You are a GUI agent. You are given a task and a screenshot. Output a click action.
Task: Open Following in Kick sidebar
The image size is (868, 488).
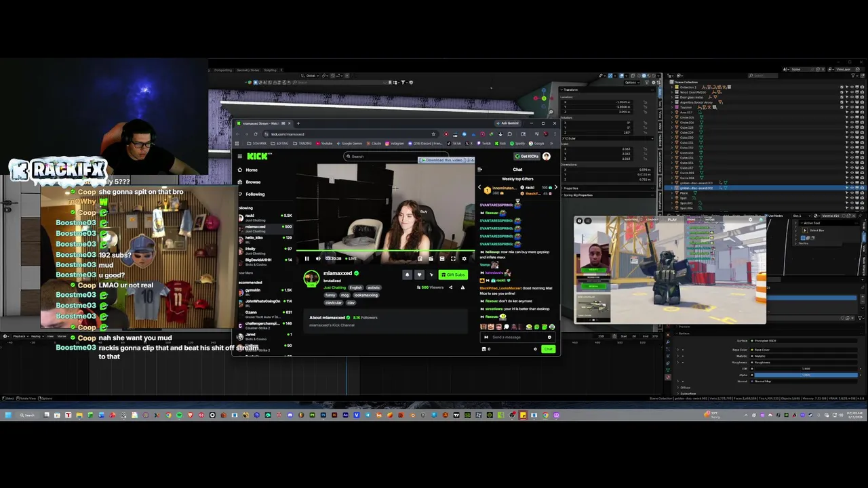click(x=255, y=194)
